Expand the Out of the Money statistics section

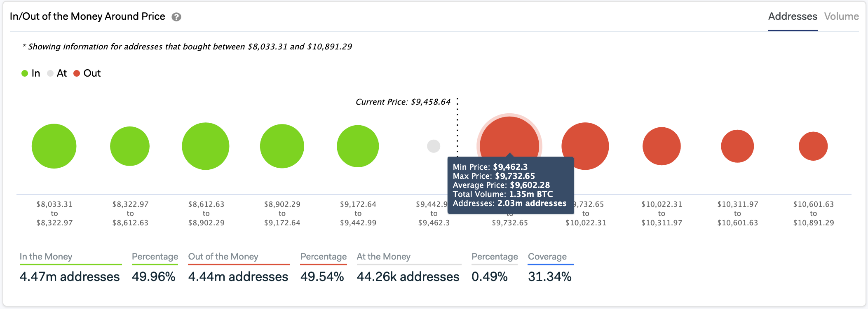[x=223, y=256]
